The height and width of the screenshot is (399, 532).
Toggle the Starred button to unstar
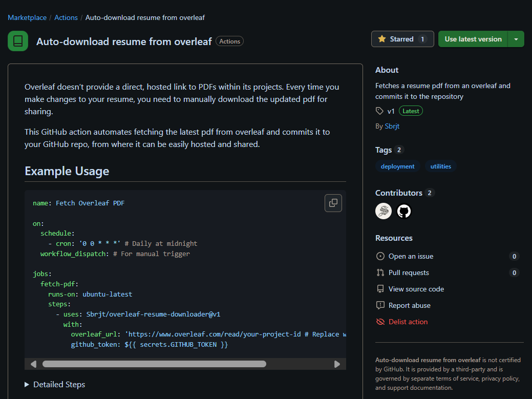(x=402, y=39)
